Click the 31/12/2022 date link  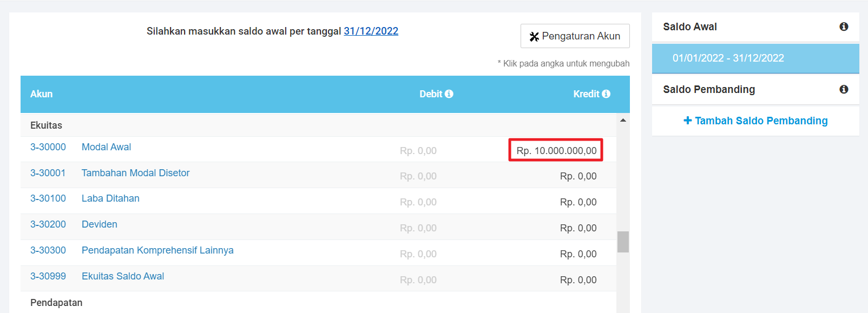(x=371, y=31)
